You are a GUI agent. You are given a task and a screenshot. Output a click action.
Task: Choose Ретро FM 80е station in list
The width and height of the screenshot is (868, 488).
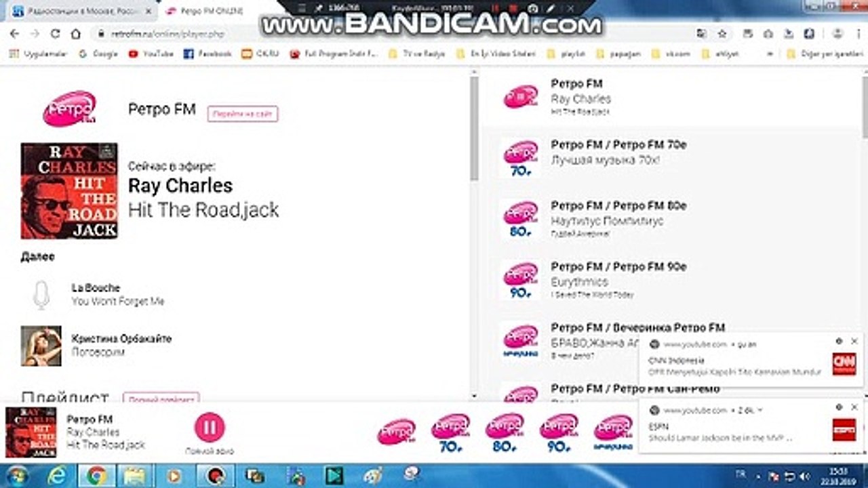671,219
